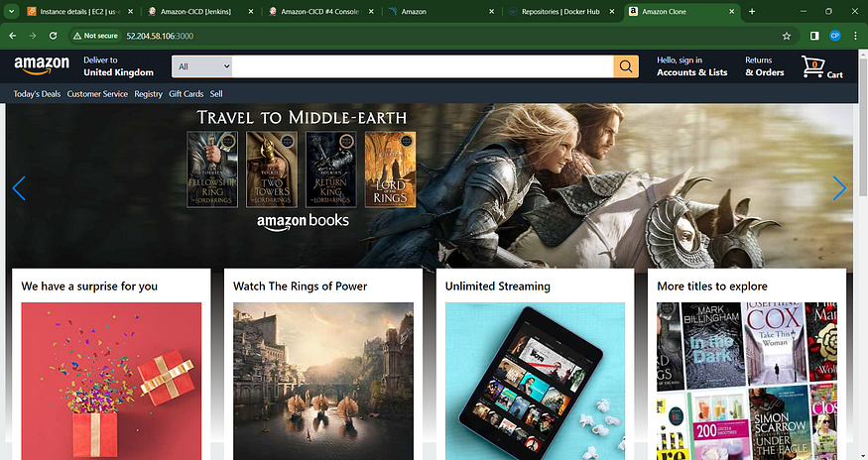The height and width of the screenshot is (460, 868).
Task: Open a new browser tab
Action: click(x=752, y=11)
